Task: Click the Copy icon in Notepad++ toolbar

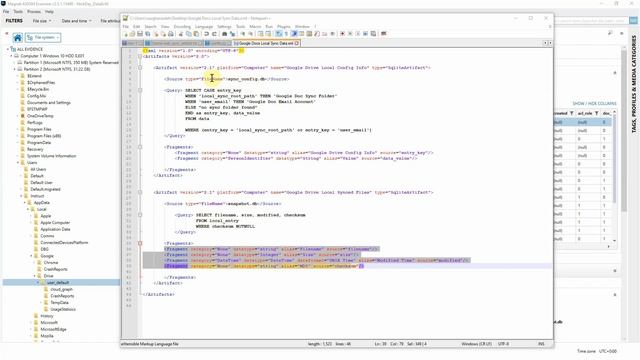Action: (189, 34)
